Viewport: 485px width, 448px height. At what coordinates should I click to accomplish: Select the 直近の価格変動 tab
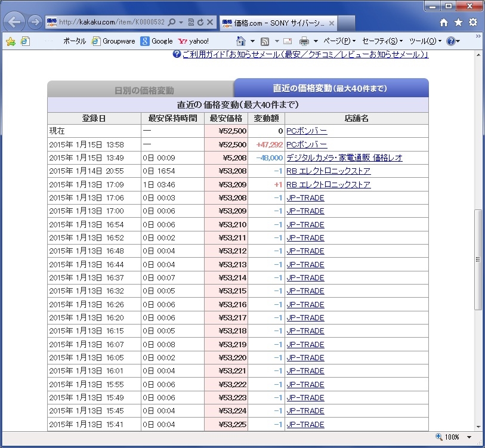point(330,88)
